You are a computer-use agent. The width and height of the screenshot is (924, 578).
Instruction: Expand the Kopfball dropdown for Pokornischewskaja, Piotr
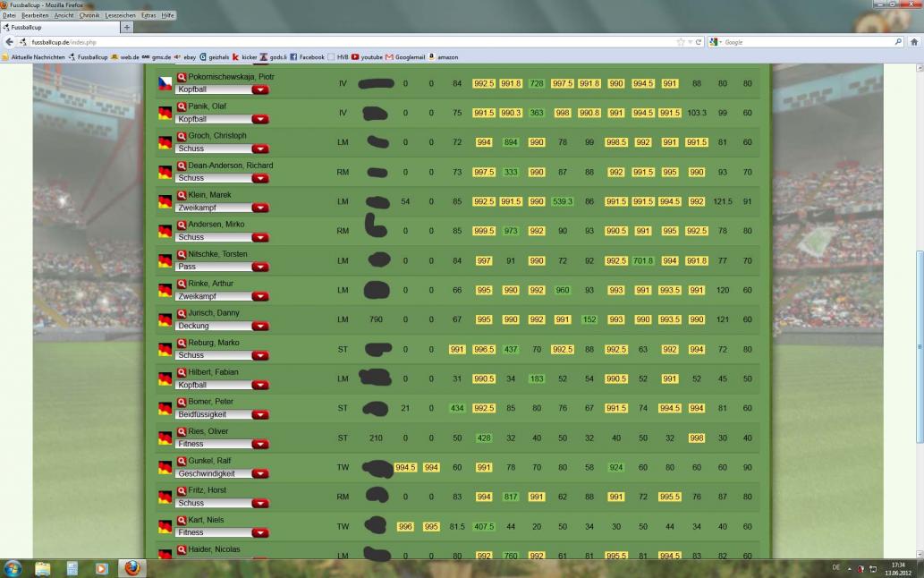pyautogui.click(x=259, y=89)
